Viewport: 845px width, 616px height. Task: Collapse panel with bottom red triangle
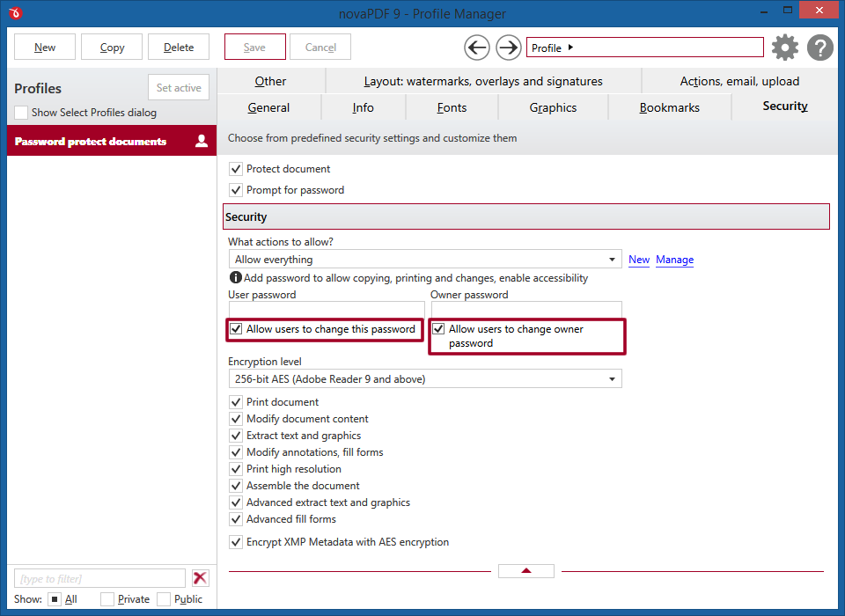[526, 571]
